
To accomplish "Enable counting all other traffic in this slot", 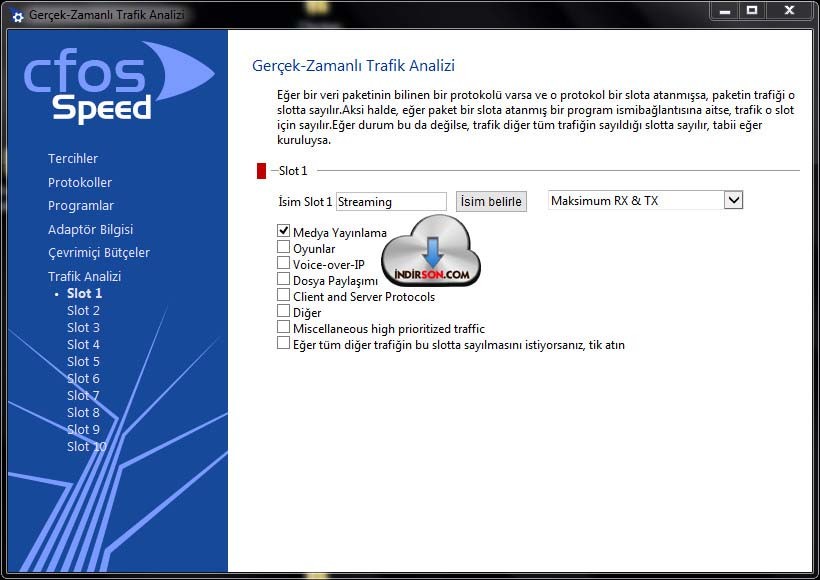I will (x=283, y=343).
